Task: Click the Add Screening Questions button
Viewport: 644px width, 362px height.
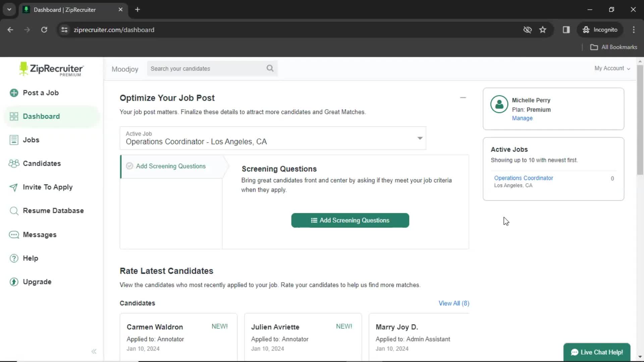Action: coord(350,220)
